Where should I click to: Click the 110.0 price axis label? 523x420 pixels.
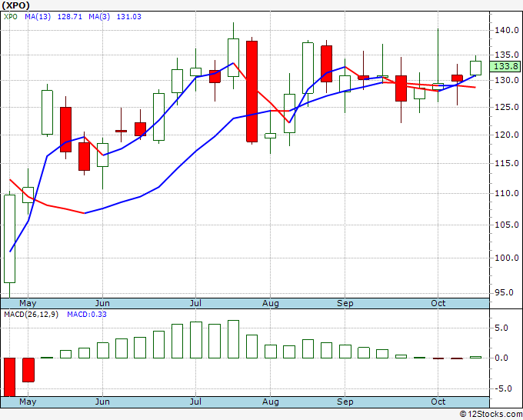coord(507,193)
